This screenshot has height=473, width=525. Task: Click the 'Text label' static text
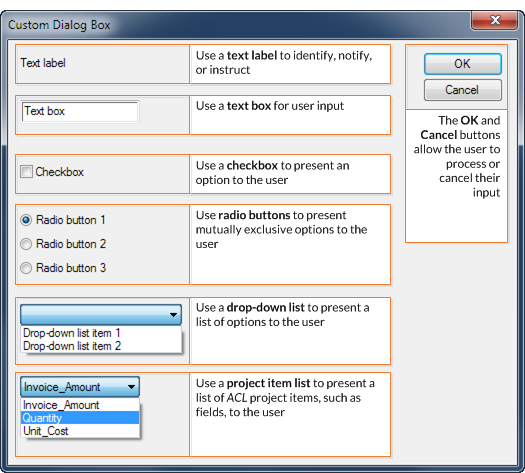point(43,63)
